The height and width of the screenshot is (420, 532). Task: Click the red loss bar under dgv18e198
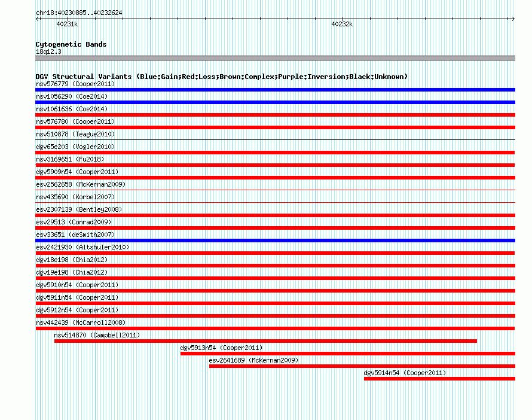[x=275, y=266]
